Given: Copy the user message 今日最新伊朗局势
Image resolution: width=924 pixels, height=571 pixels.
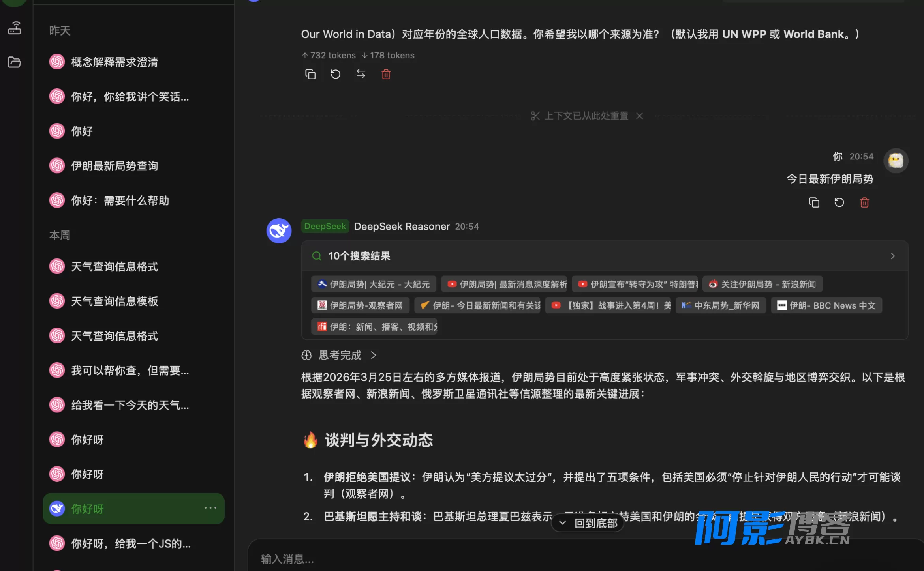Looking at the screenshot, I should tap(814, 202).
